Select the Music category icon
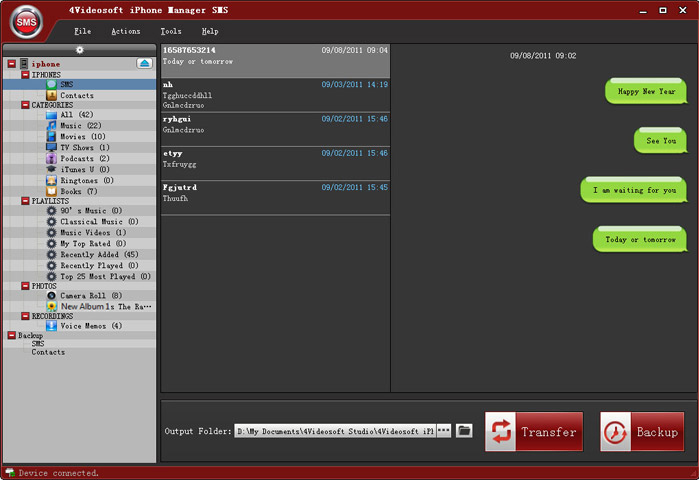 click(51, 125)
